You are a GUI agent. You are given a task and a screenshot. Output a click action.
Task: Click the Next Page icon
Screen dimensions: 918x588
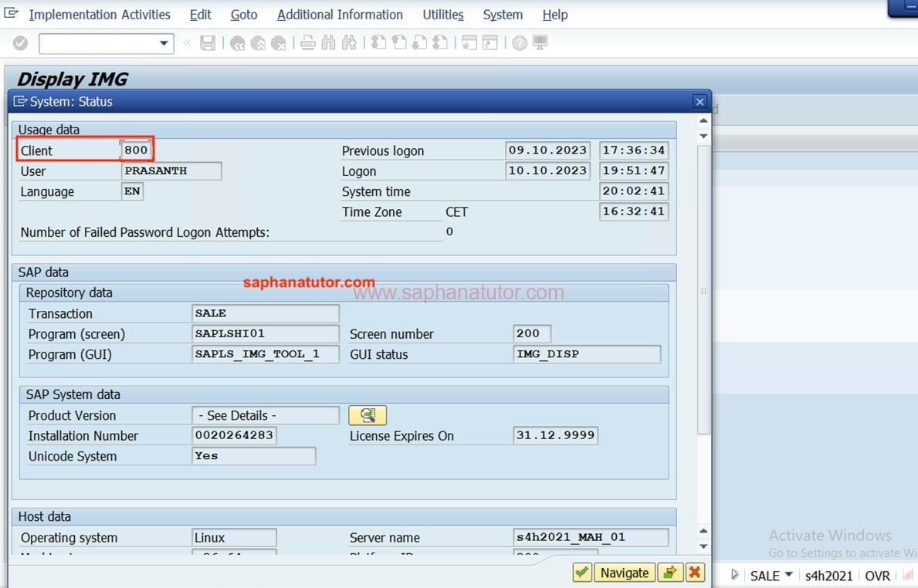click(420, 42)
